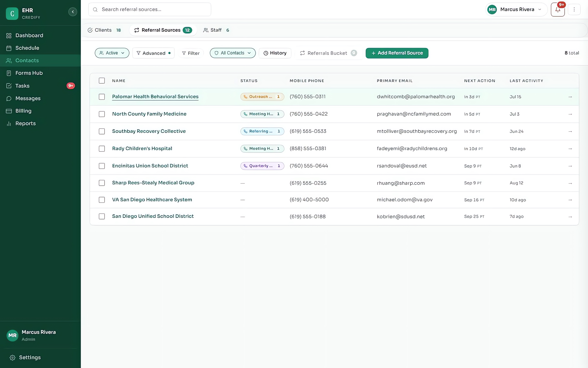Click phone number (619) 400-5000
The width and height of the screenshot is (588, 368).
point(309,200)
